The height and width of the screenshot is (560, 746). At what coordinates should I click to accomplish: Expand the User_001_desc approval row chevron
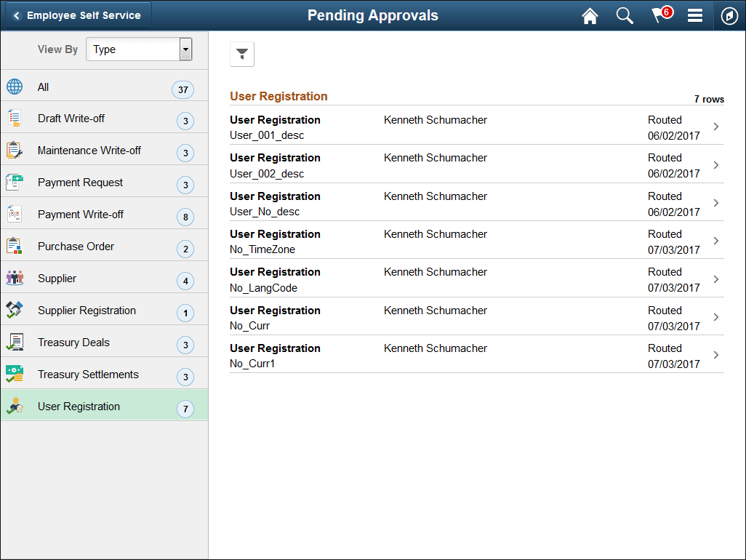point(715,127)
